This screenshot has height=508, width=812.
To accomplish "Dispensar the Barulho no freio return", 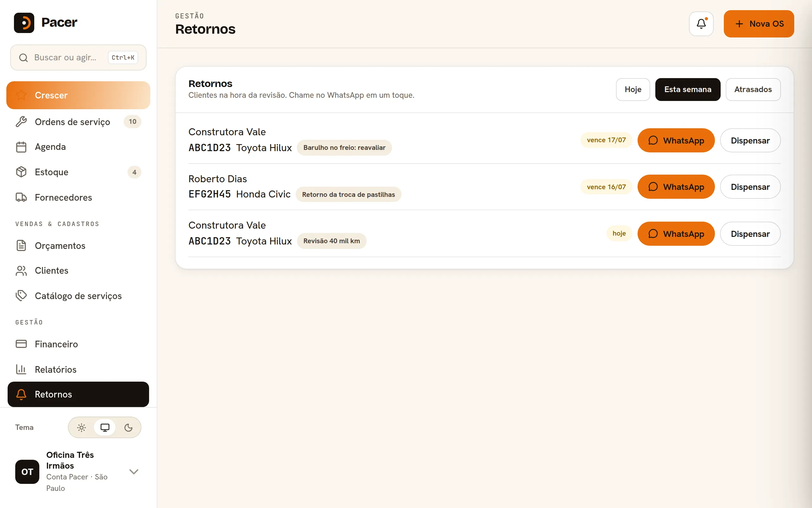I will click(750, 140).
